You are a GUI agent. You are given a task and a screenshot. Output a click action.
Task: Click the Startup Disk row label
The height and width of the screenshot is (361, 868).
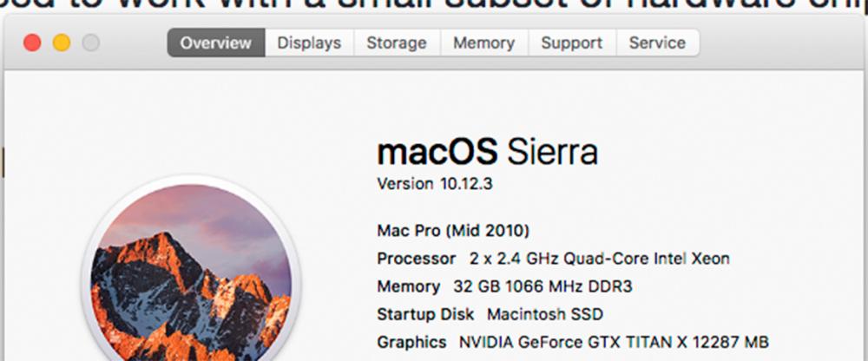click(425, 314)
